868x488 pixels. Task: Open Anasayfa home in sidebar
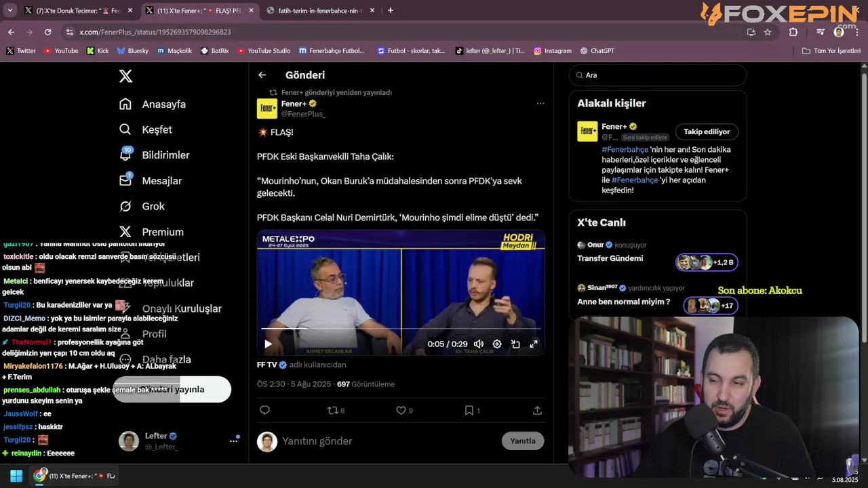coord(152,104)
